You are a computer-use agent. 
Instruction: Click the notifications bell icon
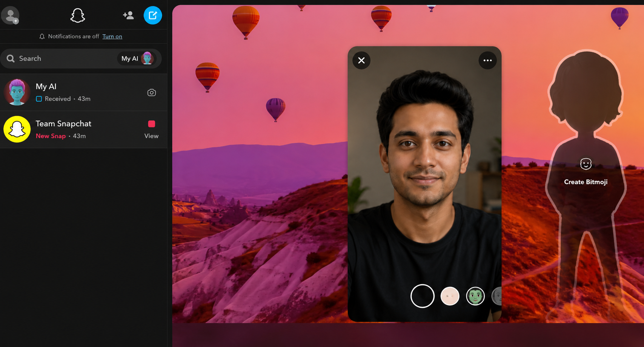coord(42,37)
